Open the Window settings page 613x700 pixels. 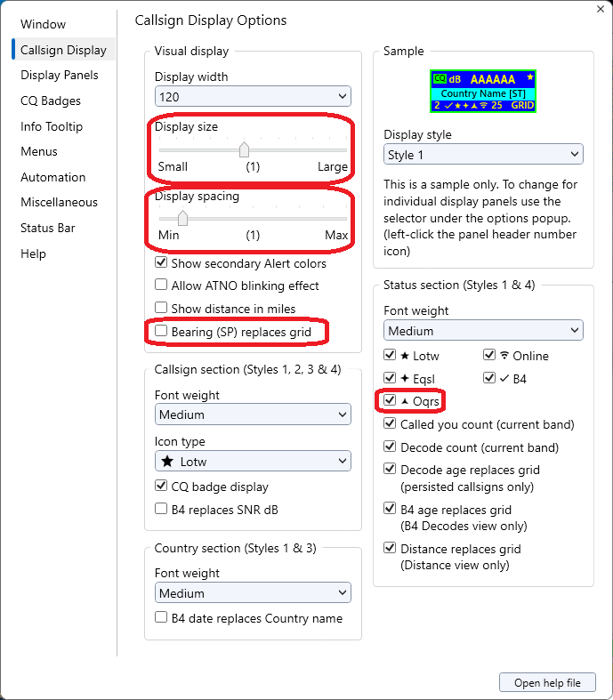[x=43, y=24]
